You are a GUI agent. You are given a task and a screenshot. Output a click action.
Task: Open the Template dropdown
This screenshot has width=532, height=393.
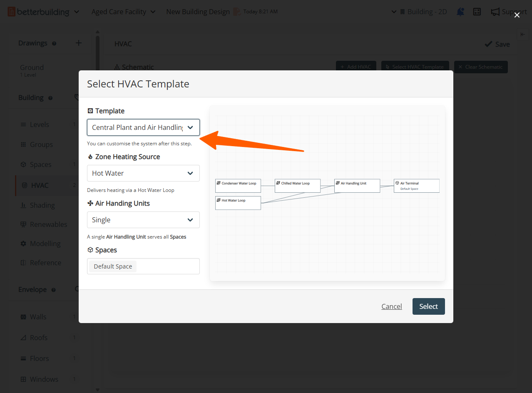pyautogui.click(x=143, y=127)
